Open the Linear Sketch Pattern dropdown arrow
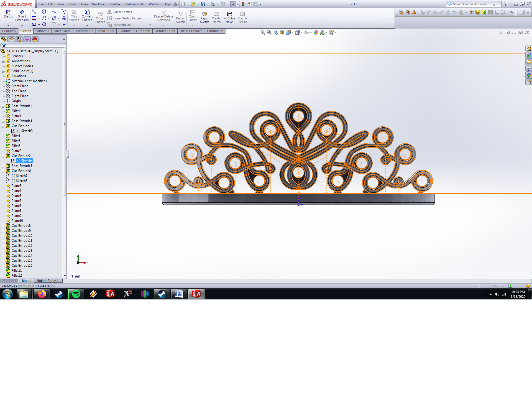The width and height of the screenshot is (532, 407). point(150,18)
